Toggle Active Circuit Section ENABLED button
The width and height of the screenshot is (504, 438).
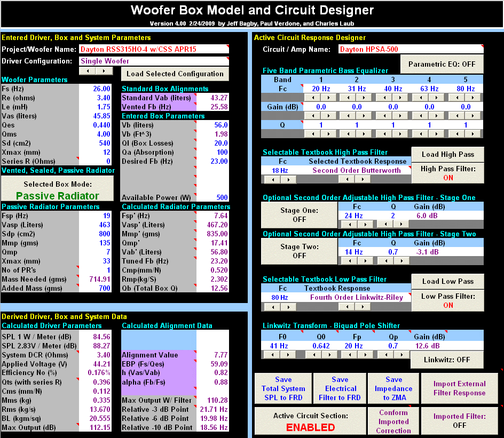311,421
